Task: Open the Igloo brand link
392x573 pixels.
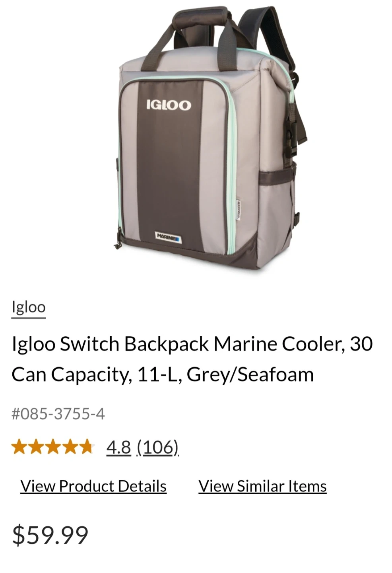Action: [29, 307]
